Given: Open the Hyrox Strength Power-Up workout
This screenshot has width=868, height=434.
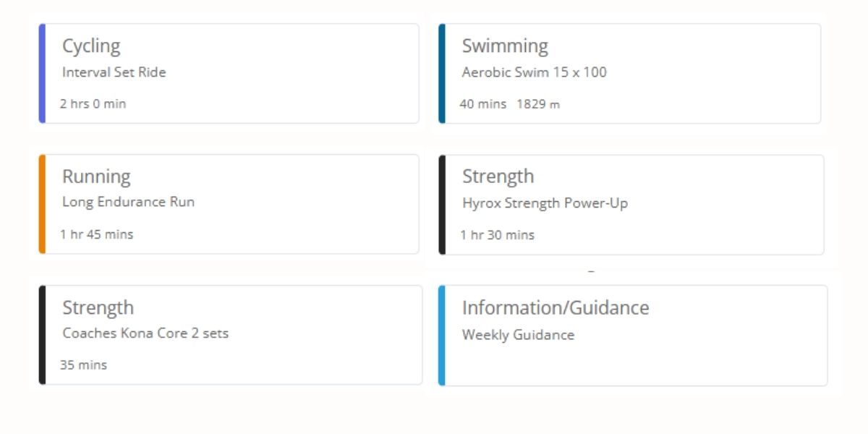Looking at the screenshot, I should pyautogui.click(x=545, y=203).
